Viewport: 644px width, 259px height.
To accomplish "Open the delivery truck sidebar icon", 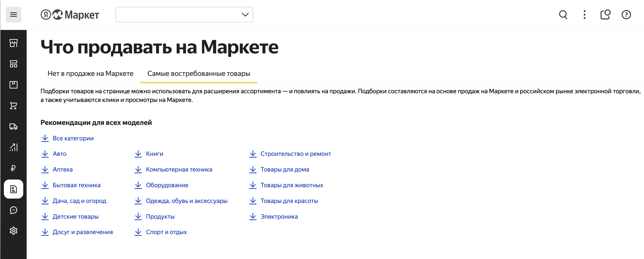I will [14, 127].
